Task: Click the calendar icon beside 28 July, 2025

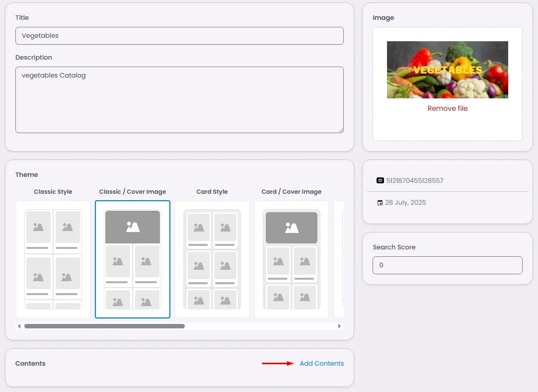Action: click(380, 203)
